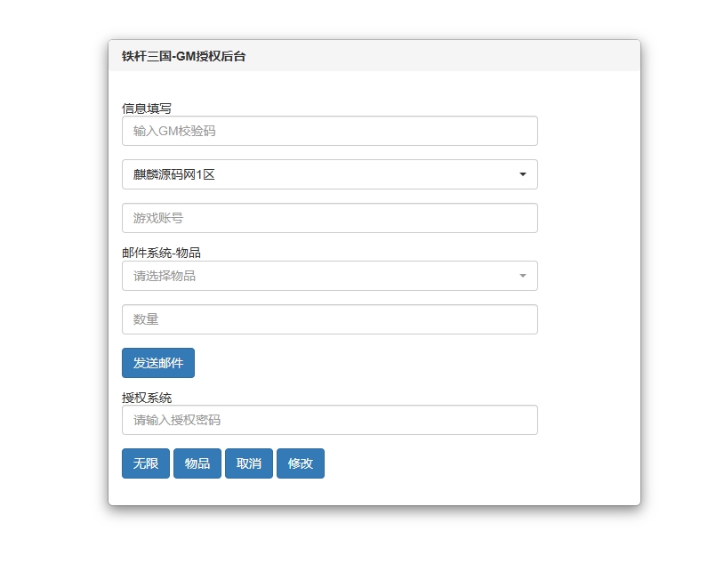Expand the 请选择物品 item selector
724x588 pixels.
click(320, 276)
